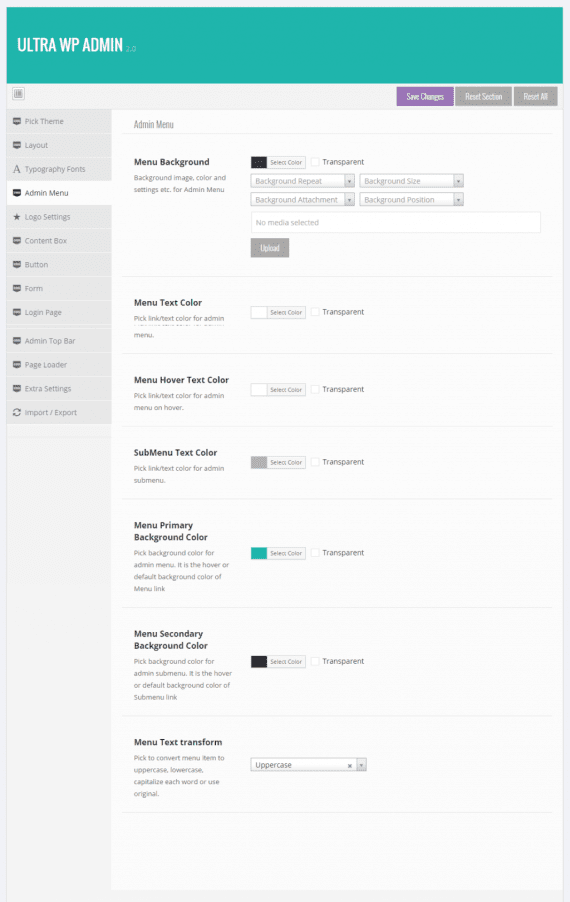Open the Import / Export section
Screen dimensions: 570x902
coord(59,412)
